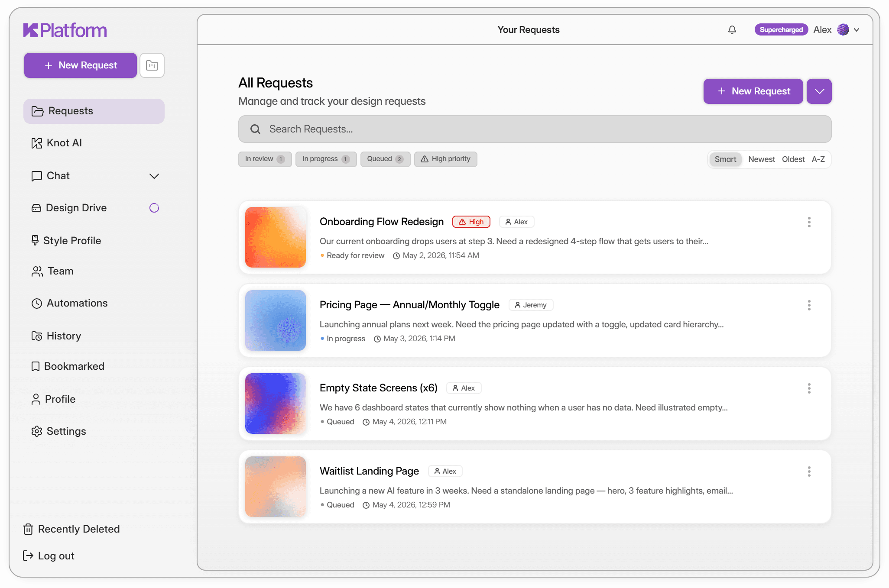
Task: Open Recently Deleted
Action: [71, 529]
